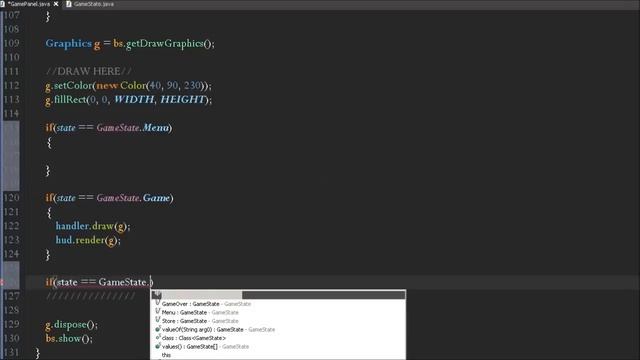The width and height of the screenshot is (640, 360).
Task: Click line number 122 in the gutter
Action: (11, 226)
